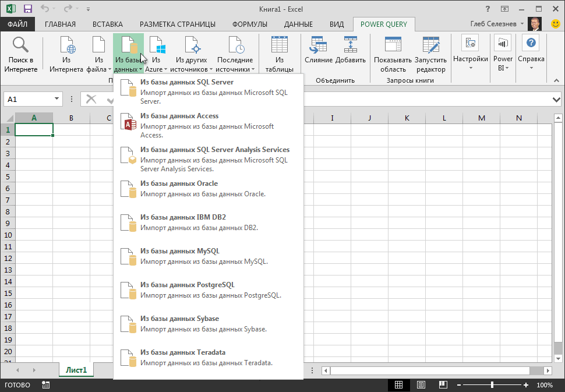Click the Search in Internet magnifier icon

click(20, 45)
